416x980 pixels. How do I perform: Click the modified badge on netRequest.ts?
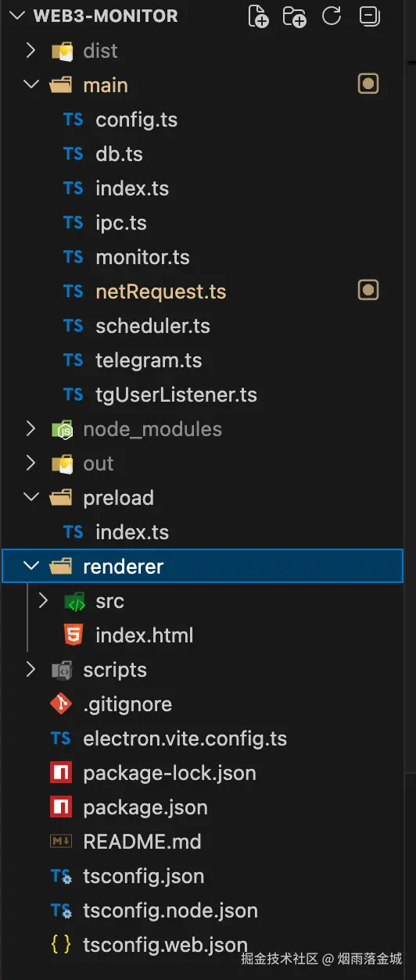pyautogui.click(x=368, y=291)
